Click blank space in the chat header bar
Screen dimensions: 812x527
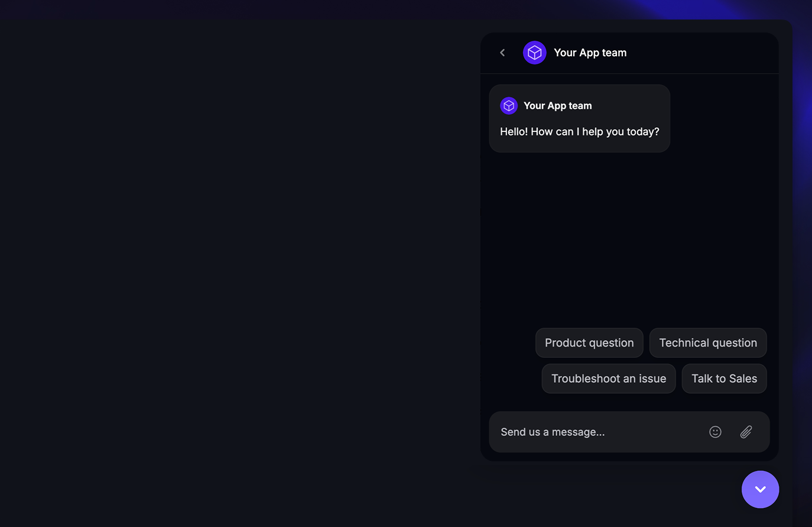coord(703,53)
